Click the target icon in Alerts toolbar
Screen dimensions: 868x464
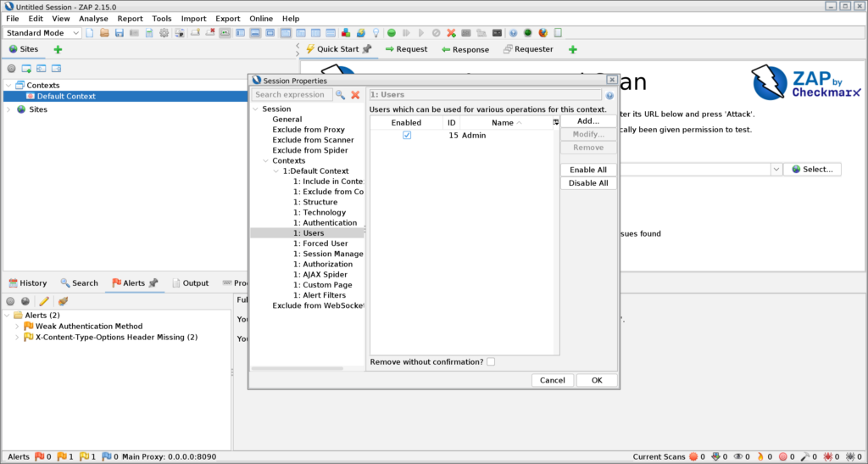tap(10, 301)
